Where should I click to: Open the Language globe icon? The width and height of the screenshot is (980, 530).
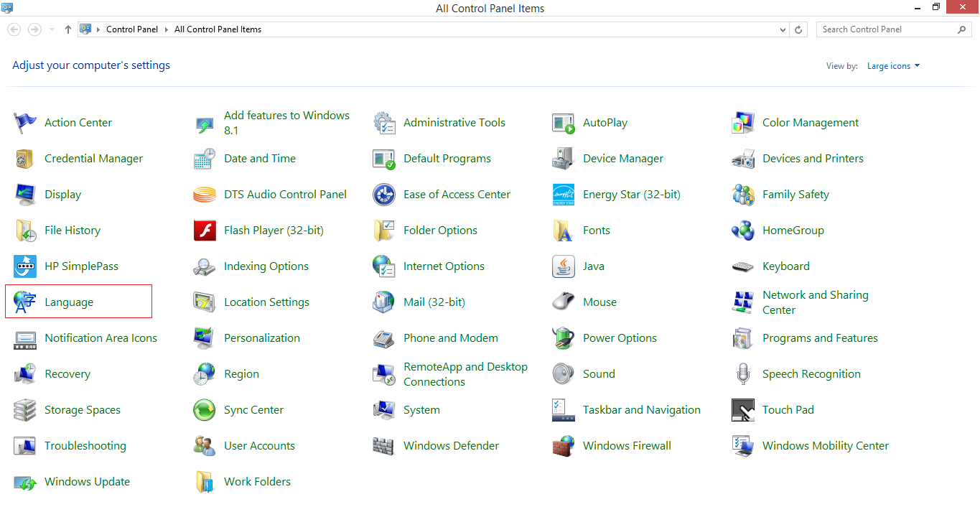25,302
